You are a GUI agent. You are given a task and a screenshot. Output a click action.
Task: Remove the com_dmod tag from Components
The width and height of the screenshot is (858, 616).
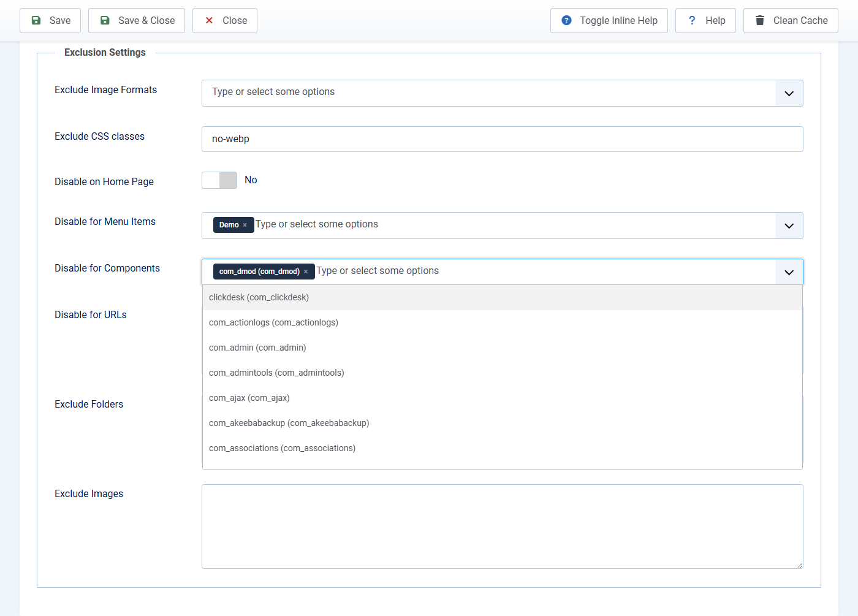pyautogui.click(x=306, y=272)
